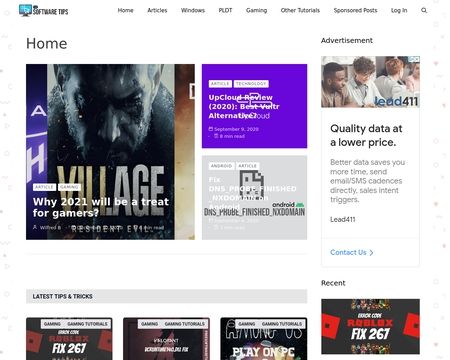This screenshot has height=360, width=450.
Task: Select the PLDT menu item
Action: point(225,10)
